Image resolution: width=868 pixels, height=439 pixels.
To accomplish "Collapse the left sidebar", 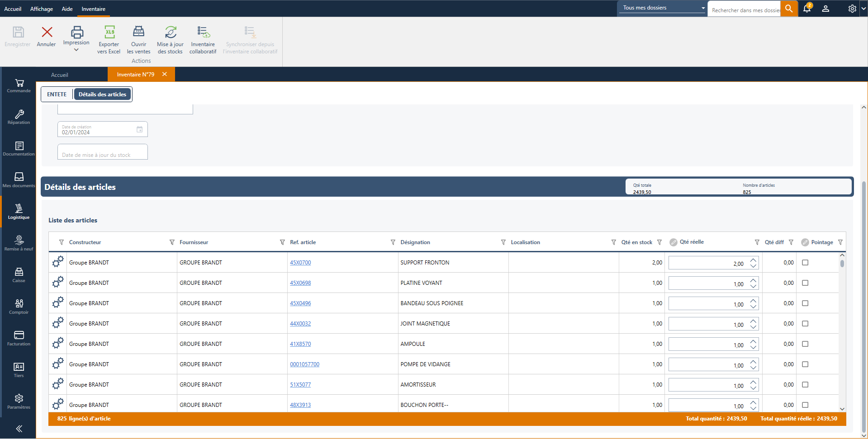I will [19, 429].
